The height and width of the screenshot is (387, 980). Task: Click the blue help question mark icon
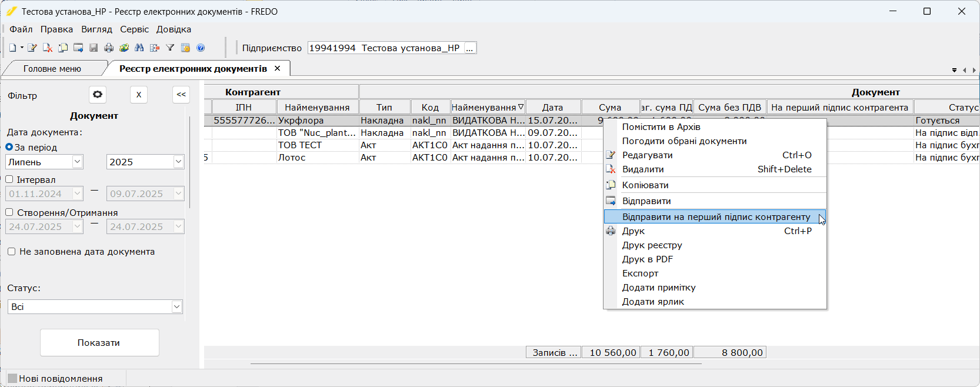201,48
